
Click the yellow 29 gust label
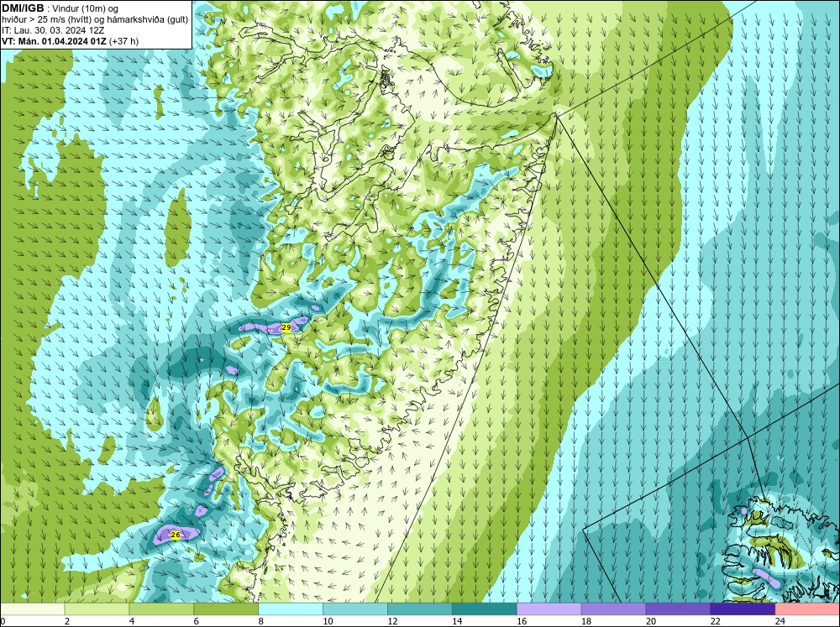point(286,327)
